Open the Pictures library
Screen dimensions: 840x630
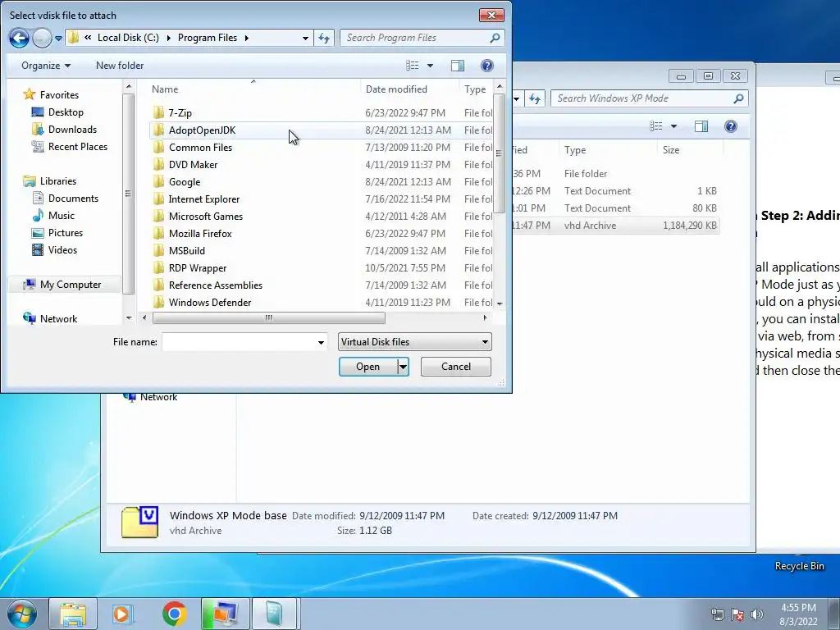(57, 232)
